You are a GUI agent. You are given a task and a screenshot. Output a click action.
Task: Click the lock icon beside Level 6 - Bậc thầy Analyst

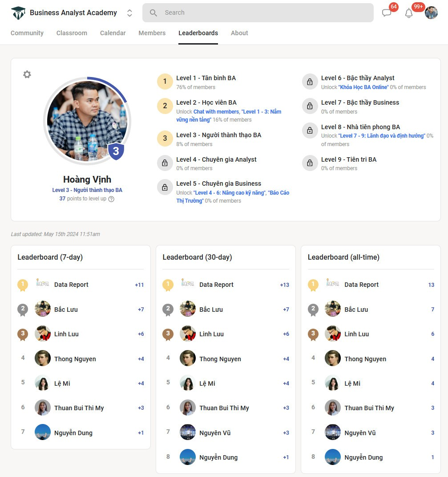click(x=310, y=82)
